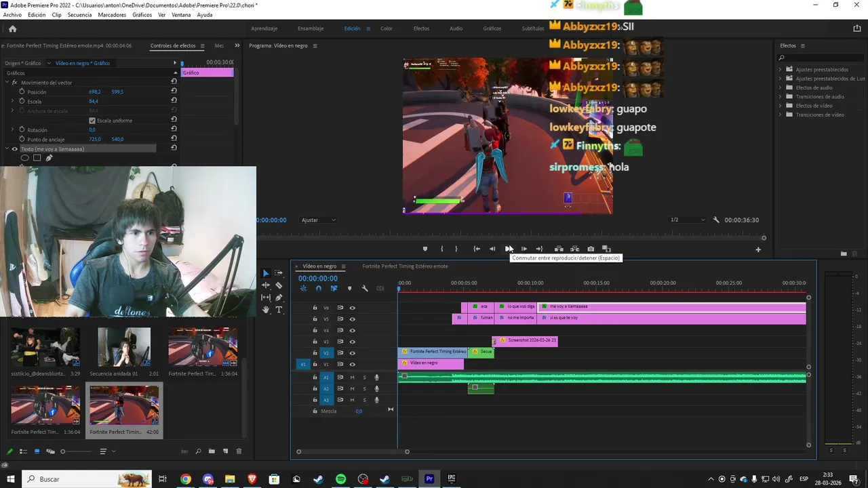Select rectangle mask tool in effect controls
This screenshot has height=488, width=868.
(x=37, y=158)
